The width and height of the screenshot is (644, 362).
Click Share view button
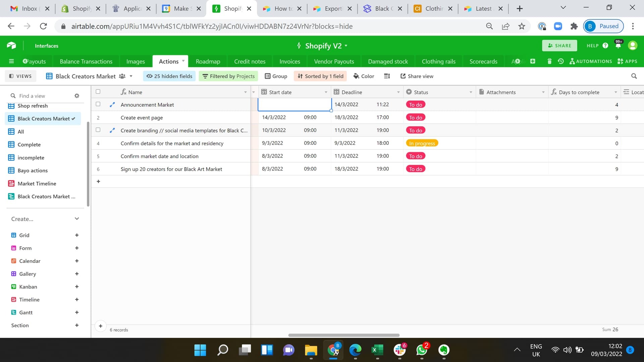click(x=417, y=76)
